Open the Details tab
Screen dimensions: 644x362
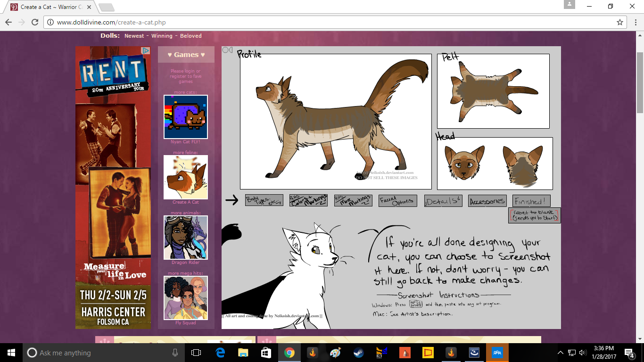click(443, 201)
